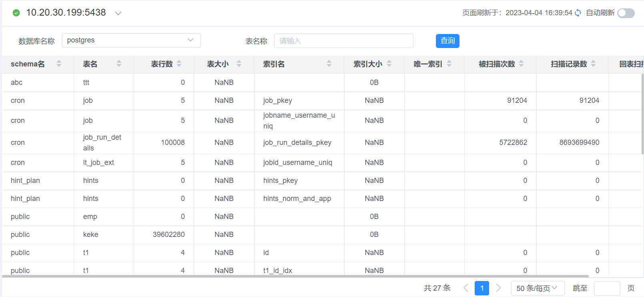The width and height of the screenshot is (644, 297).
Task: Click the 索引名 column sort arrows
Action: coord(329,64)
